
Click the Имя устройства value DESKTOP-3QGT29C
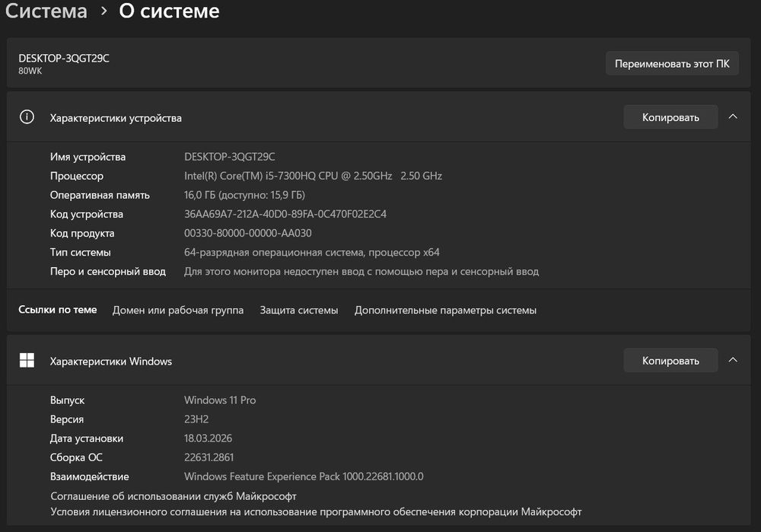(x=230, y=157)
